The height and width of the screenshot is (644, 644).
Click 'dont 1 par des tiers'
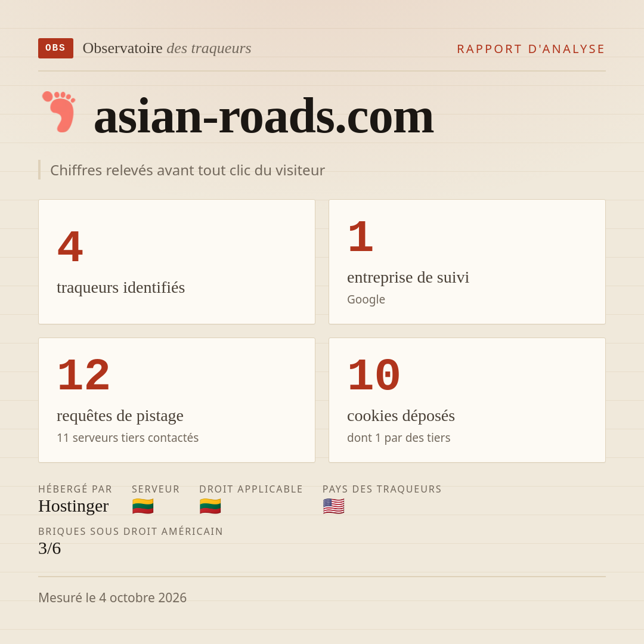399,438
